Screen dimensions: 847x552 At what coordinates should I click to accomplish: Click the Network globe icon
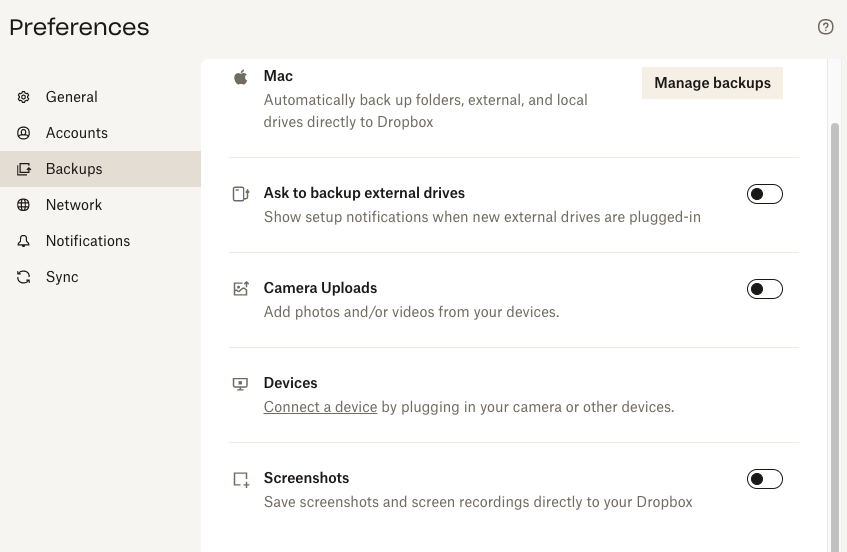[x=24, y=205]
